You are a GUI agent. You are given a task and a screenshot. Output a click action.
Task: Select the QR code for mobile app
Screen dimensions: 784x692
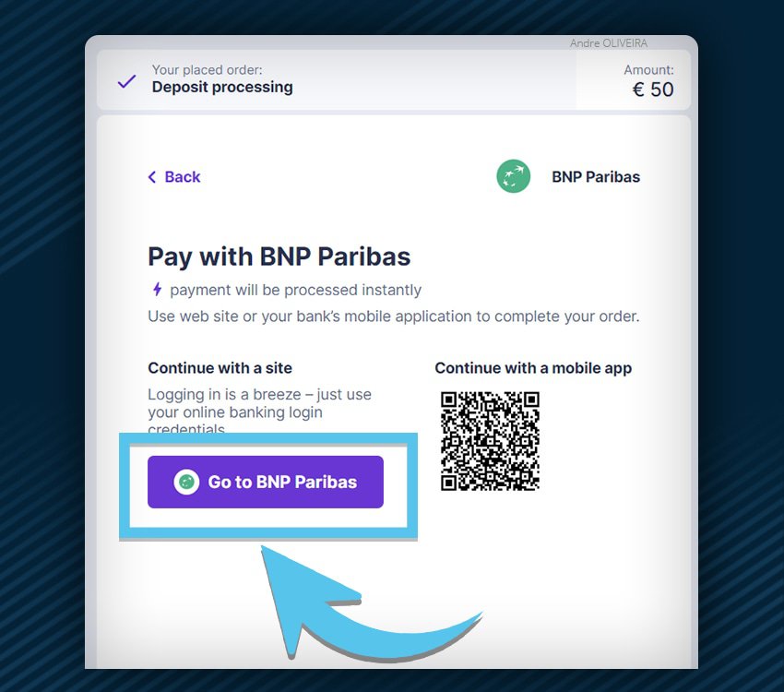tap(490, 441)
